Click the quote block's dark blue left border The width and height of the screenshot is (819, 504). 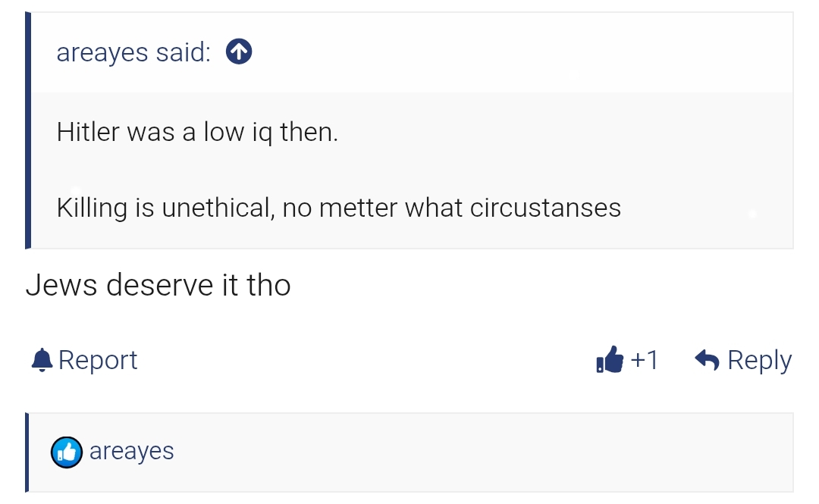point(28,130)
